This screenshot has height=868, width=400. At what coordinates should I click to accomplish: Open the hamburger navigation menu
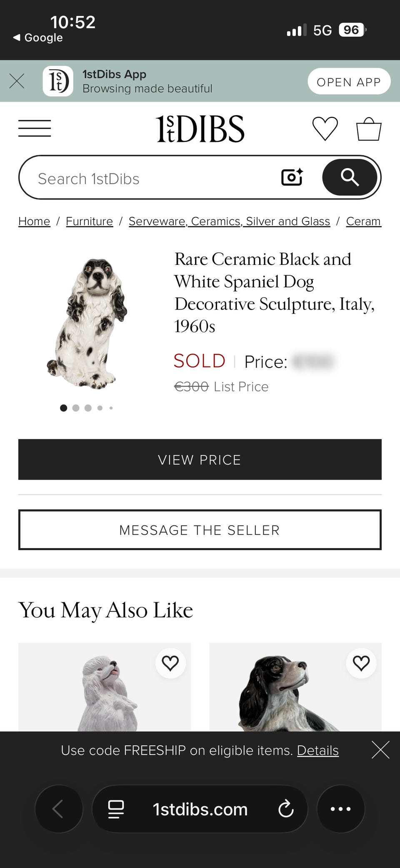point(35,128)
